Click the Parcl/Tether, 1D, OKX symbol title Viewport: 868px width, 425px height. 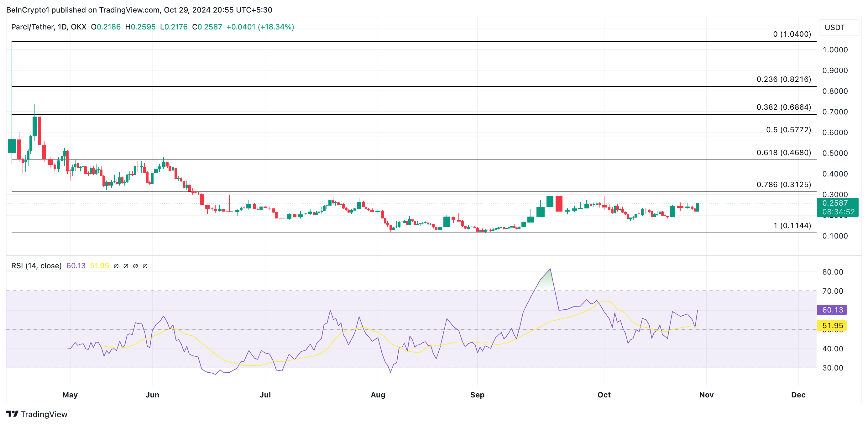coord(49,27)
